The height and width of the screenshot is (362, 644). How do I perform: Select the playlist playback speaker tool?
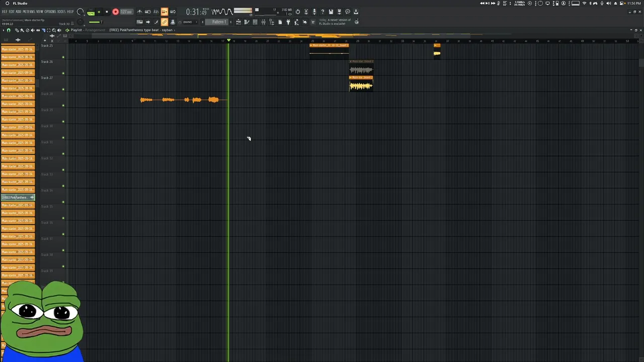coord(59,30)
